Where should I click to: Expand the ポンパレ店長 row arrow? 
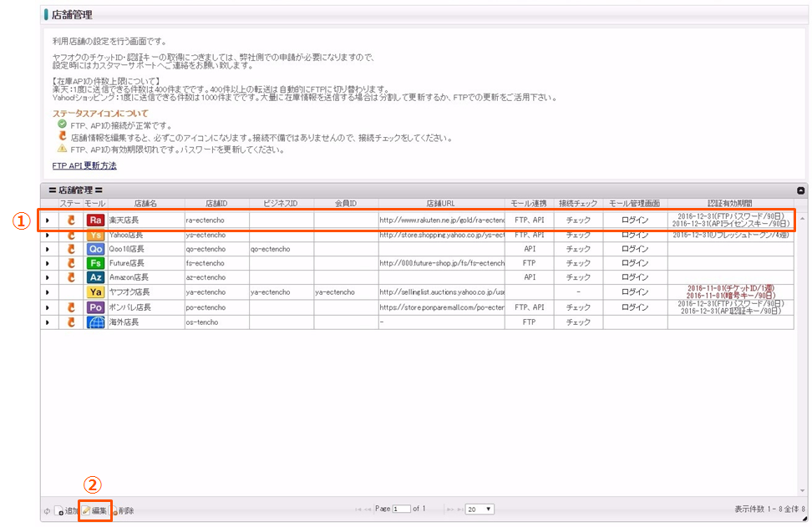pos(47,308)
